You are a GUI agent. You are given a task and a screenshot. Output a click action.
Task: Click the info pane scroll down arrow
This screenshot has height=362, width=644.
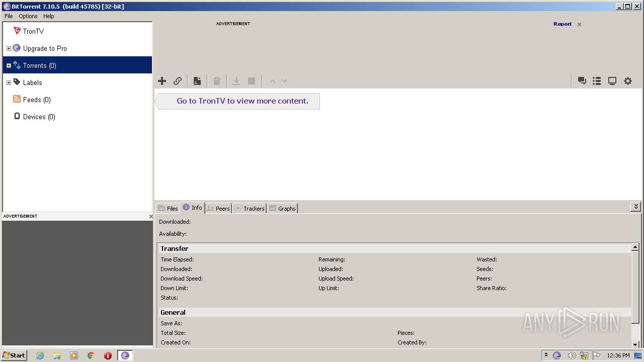click(635, 344)
